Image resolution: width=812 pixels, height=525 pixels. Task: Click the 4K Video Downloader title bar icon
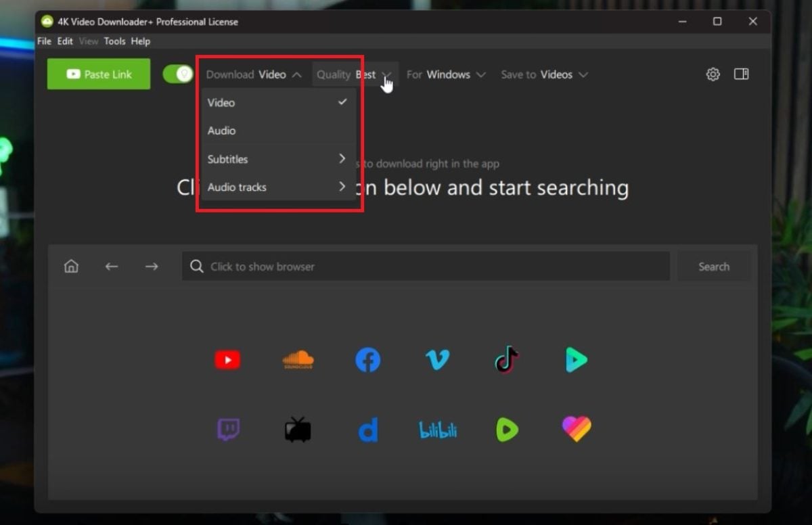[47, 22]
